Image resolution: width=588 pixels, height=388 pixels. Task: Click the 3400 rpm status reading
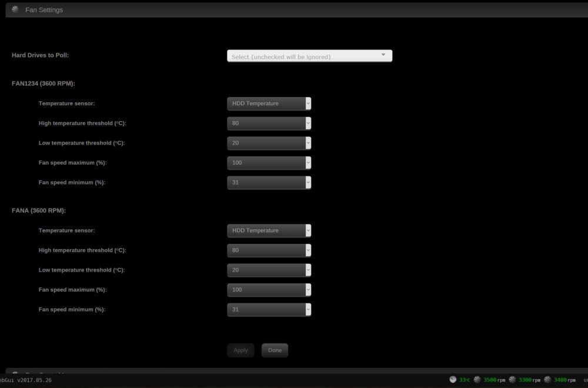pos(564,380)
